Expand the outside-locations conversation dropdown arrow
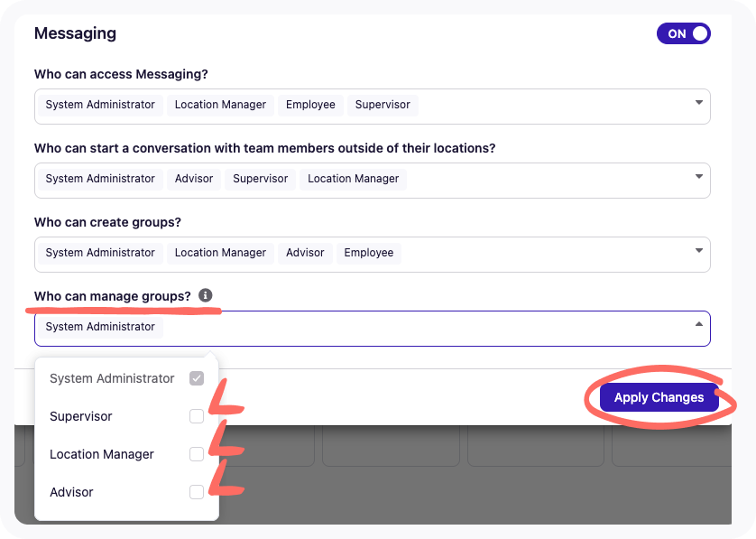The height and width of the screenshot is (539, 756). (698, 177)
